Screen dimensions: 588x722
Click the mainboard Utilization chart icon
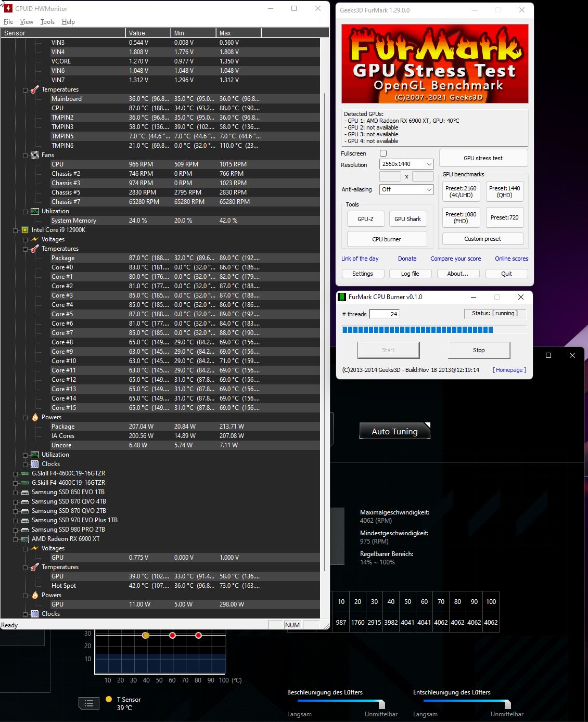coord(35,211)
